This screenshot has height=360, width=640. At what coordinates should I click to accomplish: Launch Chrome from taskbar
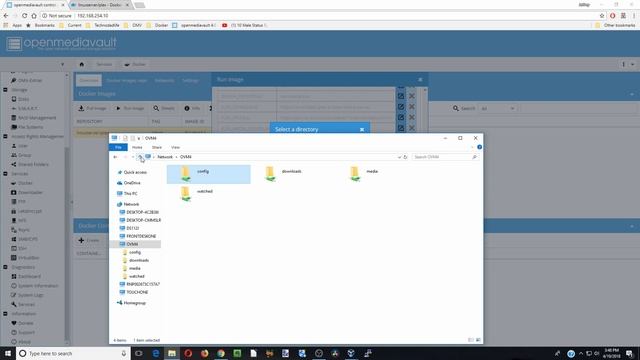click(x=221, y=353)
